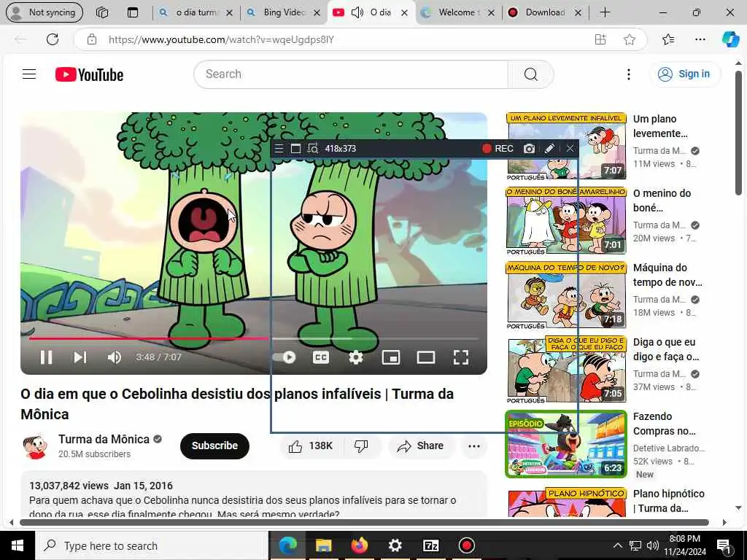This screenshot has width=747, height=560.
Task: Like the video (138K)
Action: pyautogui.click(x=311, y=446)
